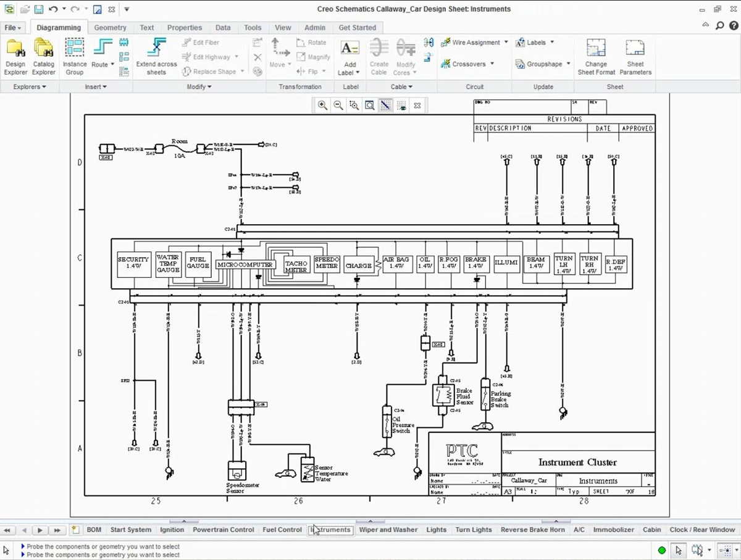Image resolution: width=741 pixels, height=560 pixels.
Task: Switch to the View ribbon tab
Action: coord(283,28)
